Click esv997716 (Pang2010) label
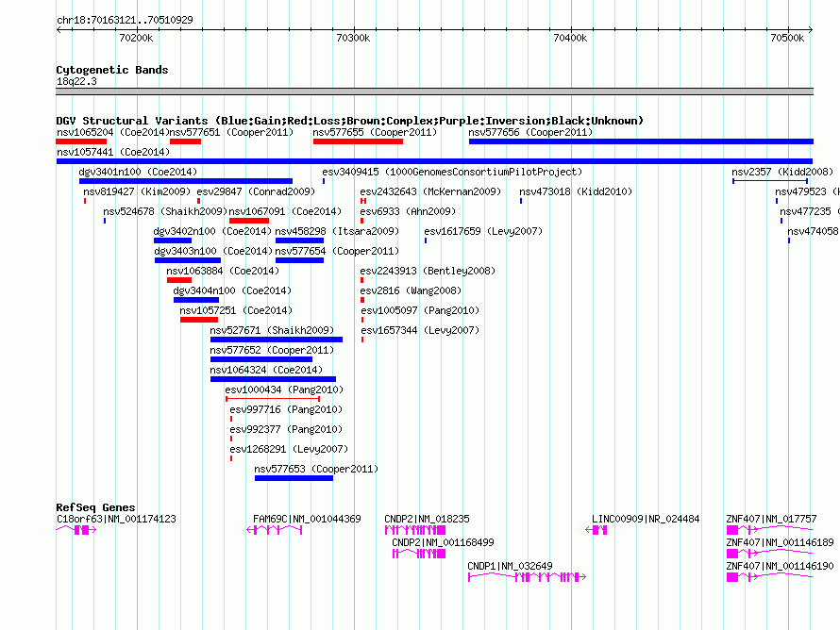This screenshot has height=630, width=840. pos(286,409)
